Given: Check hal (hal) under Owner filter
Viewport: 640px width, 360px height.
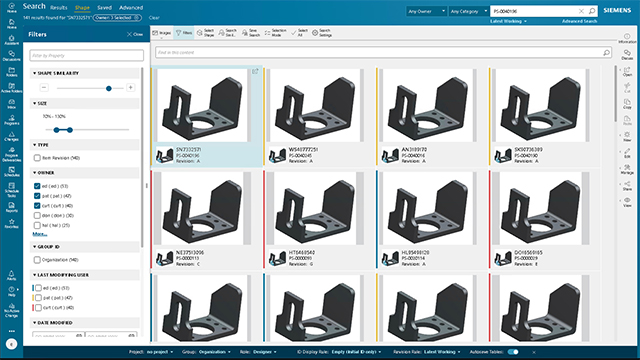Looking at the screenshot, I should (37, 225).
